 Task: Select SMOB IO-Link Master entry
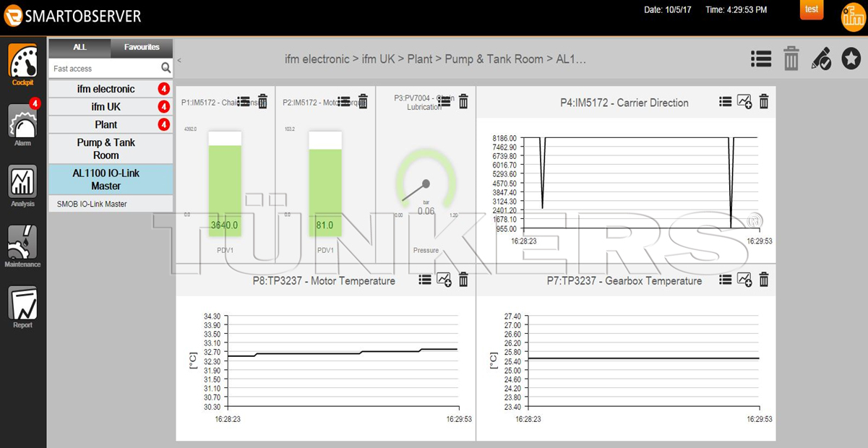point(111,204)
